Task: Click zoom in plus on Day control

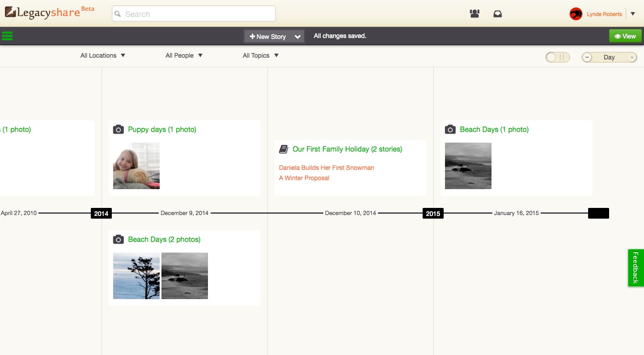Action: (631, 57)
